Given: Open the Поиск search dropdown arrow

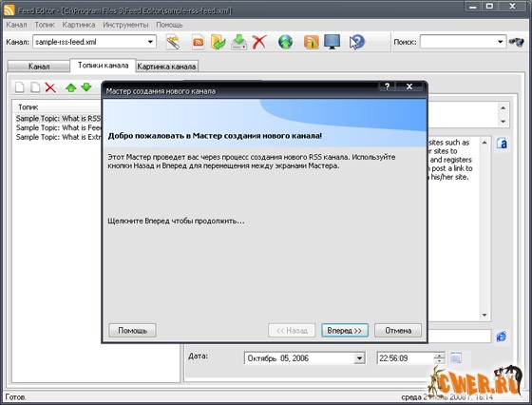Looking at the screenshot, I should [x=500, y=42].
